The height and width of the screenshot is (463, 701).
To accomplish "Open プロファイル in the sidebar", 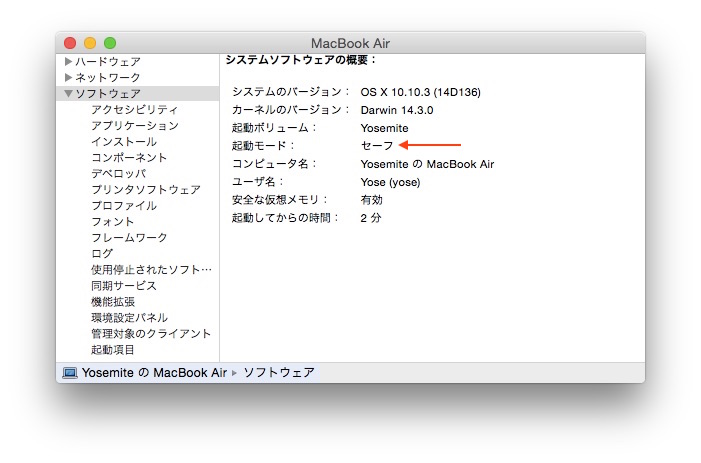I will coord(124,206).
